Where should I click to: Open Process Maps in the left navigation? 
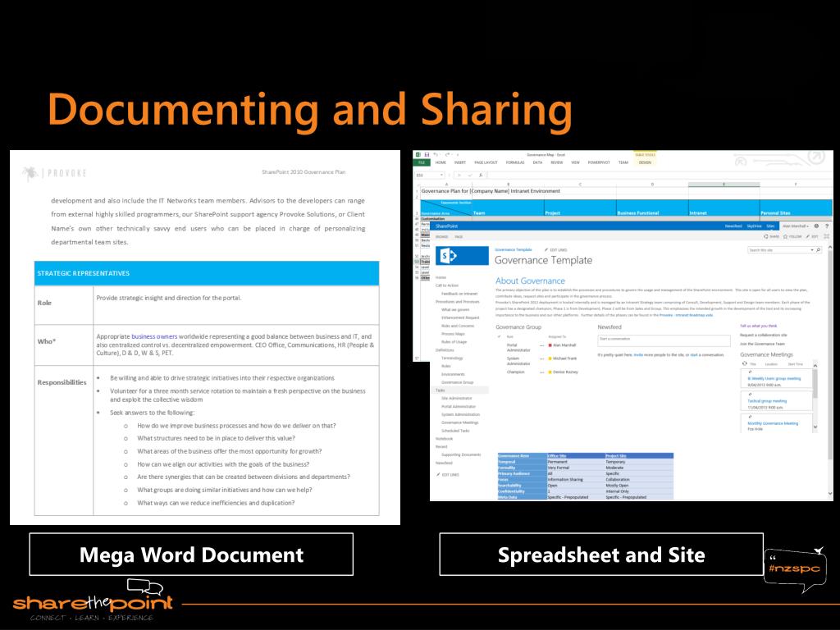[453, 334]
